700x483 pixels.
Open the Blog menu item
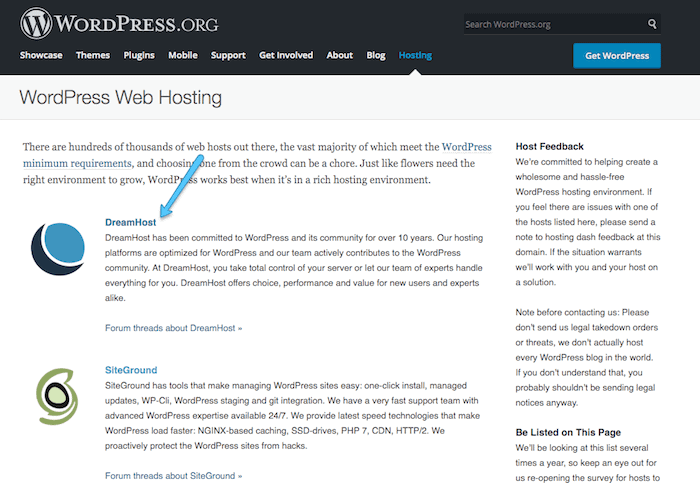click(376, 55)
